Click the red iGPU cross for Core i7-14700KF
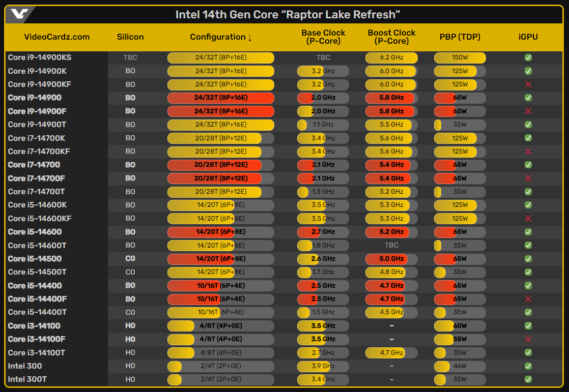569x392 pixels. point(528,151)
